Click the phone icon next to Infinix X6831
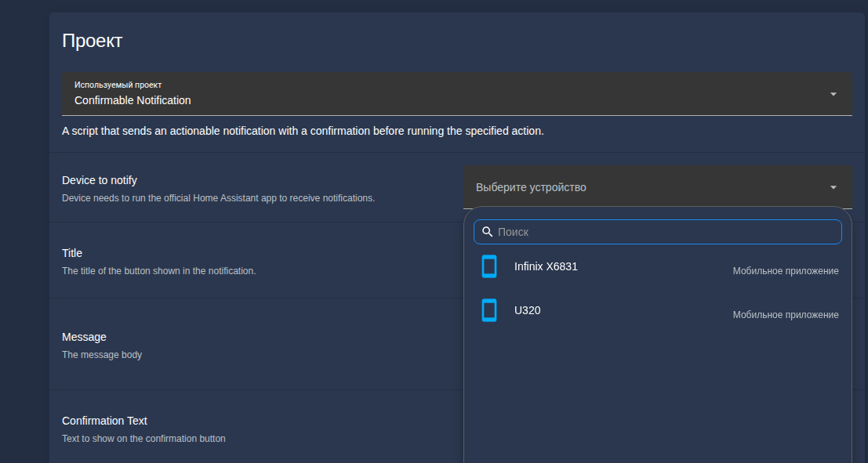The height and width of the screenshot is (463, 868). pyautogui.click(x=489, y=266)
